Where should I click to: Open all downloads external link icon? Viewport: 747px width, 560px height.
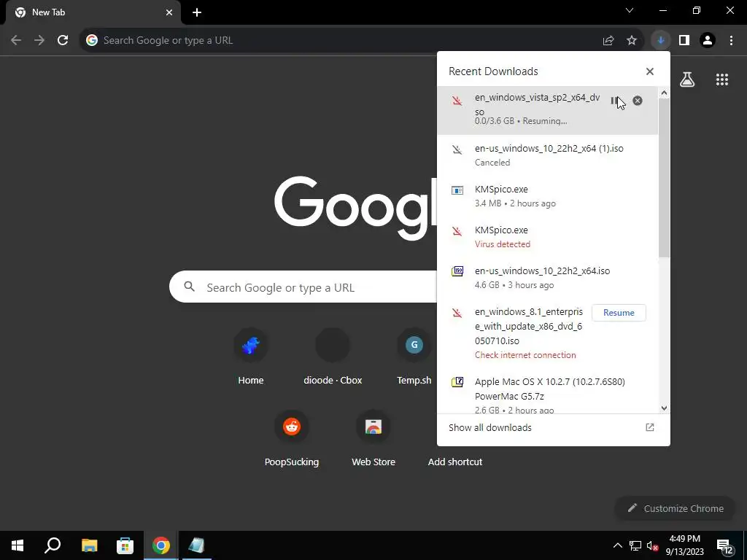tap(650, 427)
